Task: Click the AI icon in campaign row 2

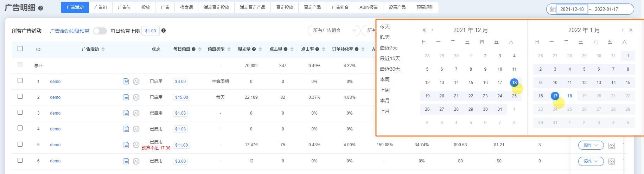Action: [136, 97]
